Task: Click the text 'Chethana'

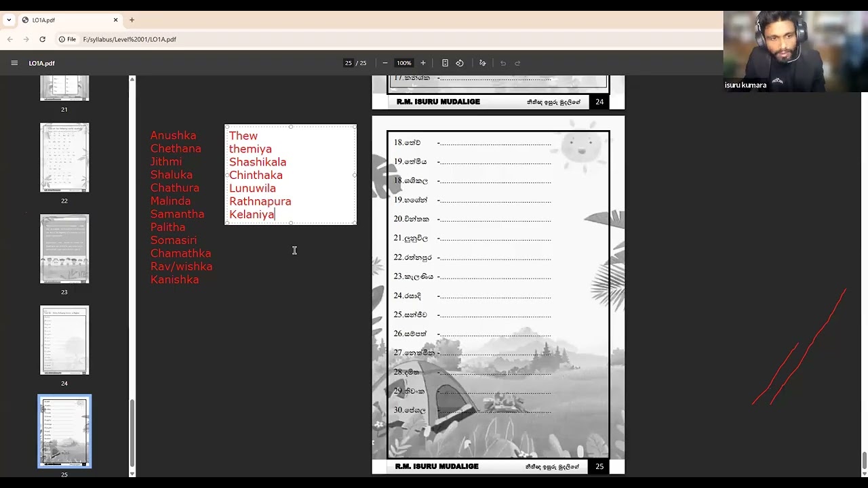Action: (x=176, y=148)
